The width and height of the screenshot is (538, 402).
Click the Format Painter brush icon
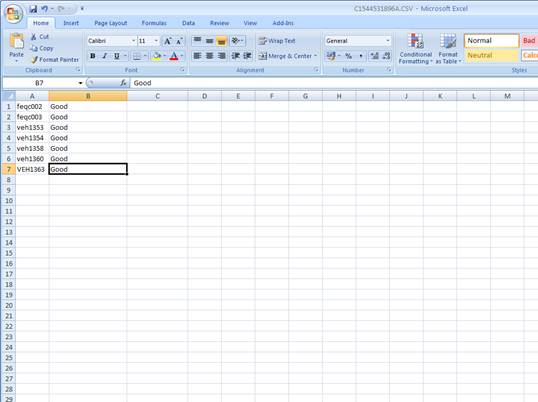(34, 60)
